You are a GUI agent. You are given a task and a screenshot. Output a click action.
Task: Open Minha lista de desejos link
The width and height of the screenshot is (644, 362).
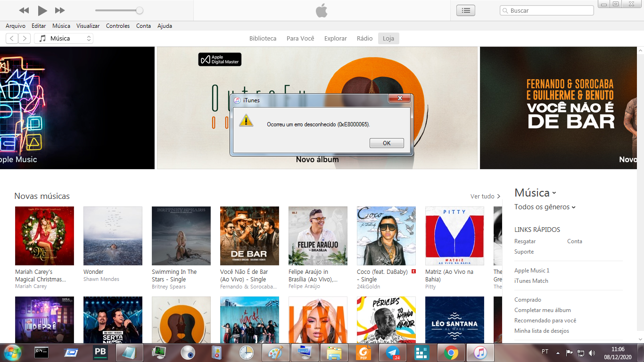click(542, 331)
